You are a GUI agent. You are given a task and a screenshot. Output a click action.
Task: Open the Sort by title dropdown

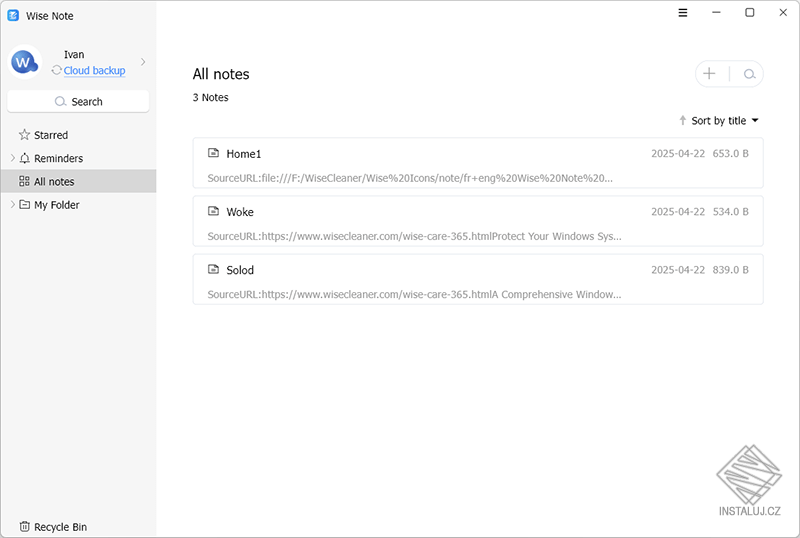click(724, 120)
